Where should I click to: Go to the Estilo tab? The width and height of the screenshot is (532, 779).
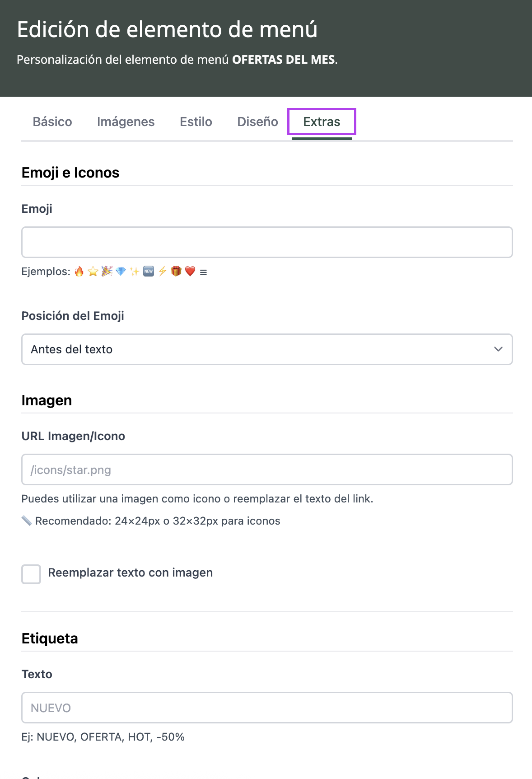[x=196, y=122]
